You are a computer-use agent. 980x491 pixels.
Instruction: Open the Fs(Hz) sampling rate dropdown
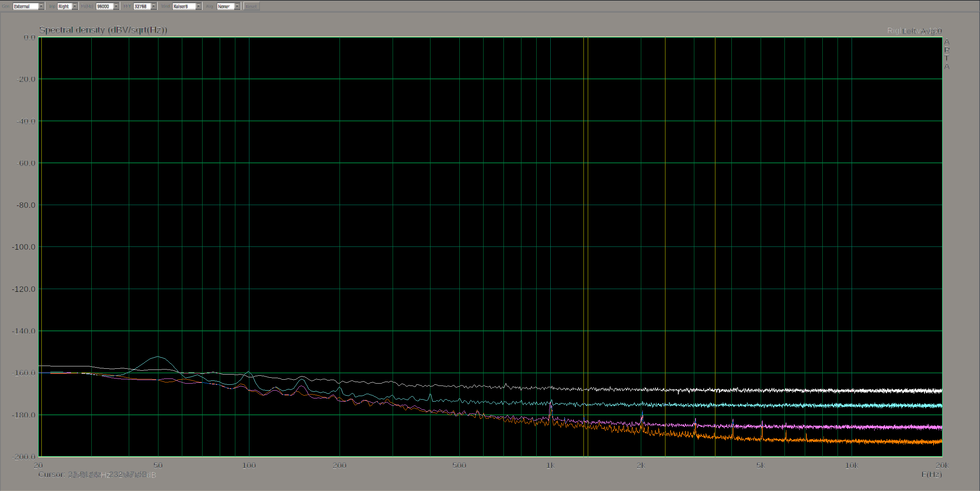(107, 6)
